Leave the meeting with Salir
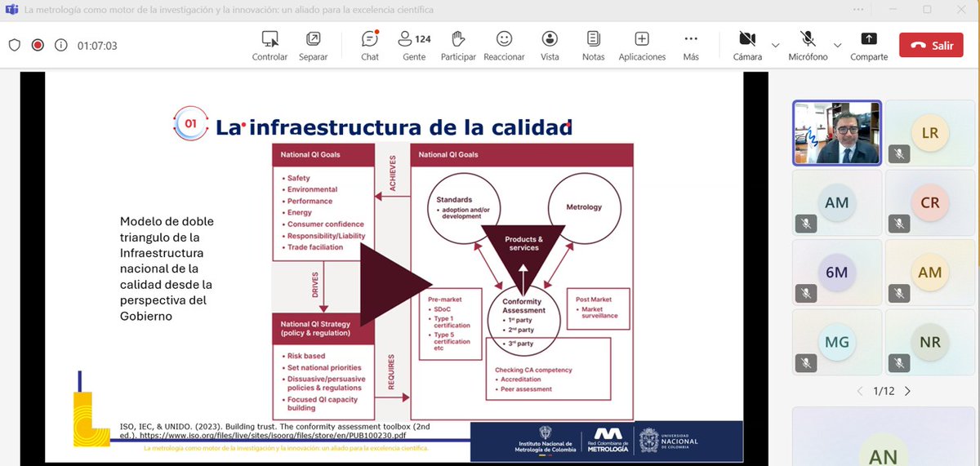This screenshot has width=980, height=466. tap(931, 45)
